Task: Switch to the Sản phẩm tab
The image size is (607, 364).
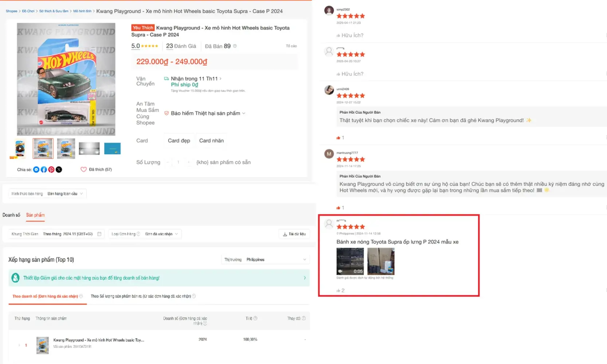Action: (35, 215)
